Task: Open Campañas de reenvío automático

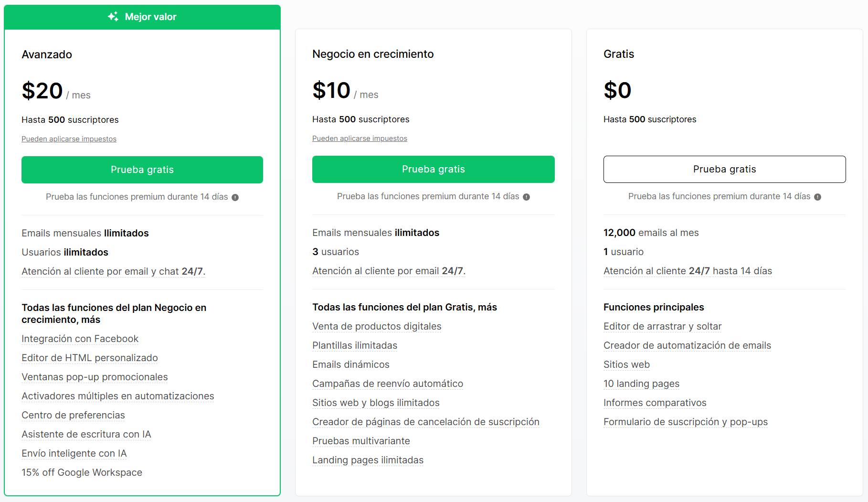Action: pos(387,384)
